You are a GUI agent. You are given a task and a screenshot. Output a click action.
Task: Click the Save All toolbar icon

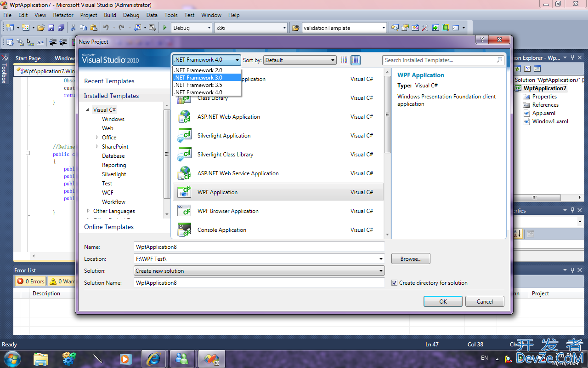click(61, 28)
